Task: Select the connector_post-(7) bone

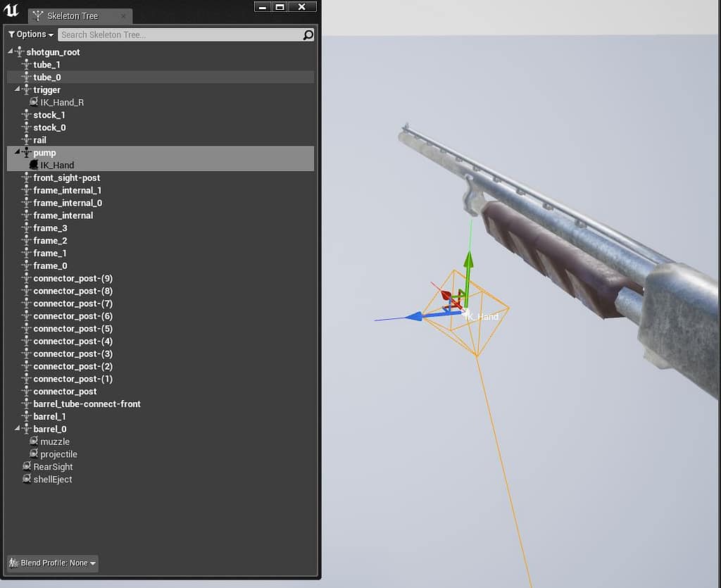Action: coord(73,304)
